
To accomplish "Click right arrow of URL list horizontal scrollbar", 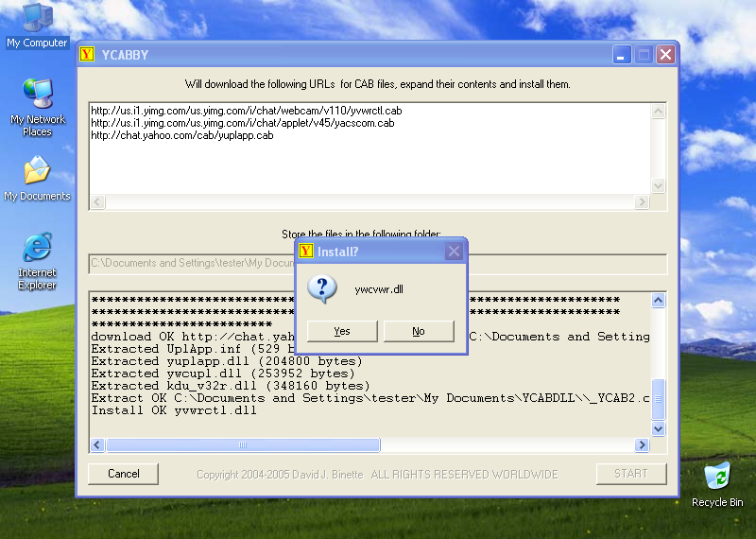I will point(642,201).
